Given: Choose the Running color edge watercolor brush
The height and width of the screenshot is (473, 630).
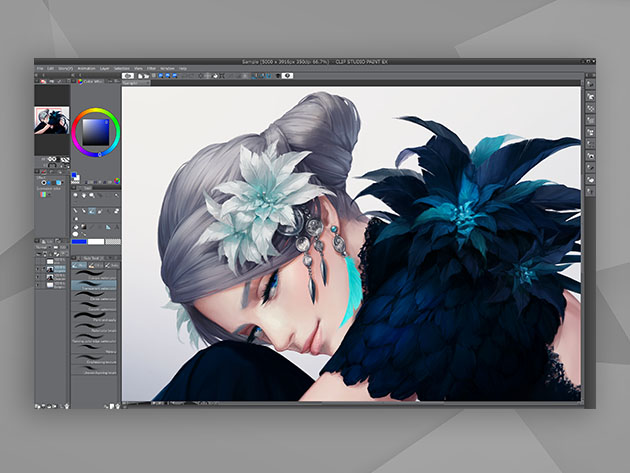Looking at the screenshot, I should point(94,338).
